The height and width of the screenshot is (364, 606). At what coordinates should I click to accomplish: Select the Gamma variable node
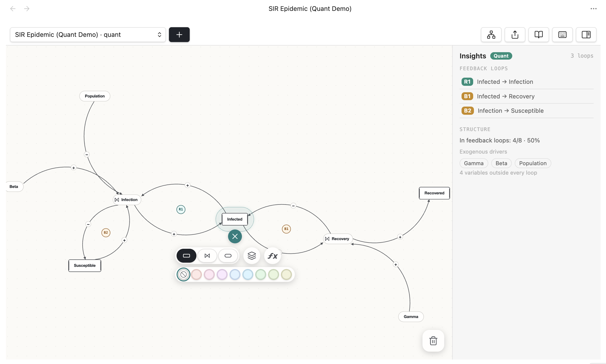point(411,317)
